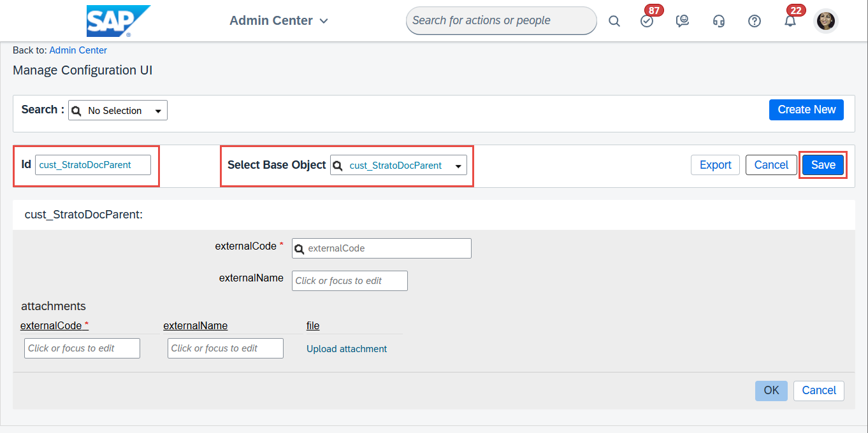Open the help question mark icon

tap(755, 21)
